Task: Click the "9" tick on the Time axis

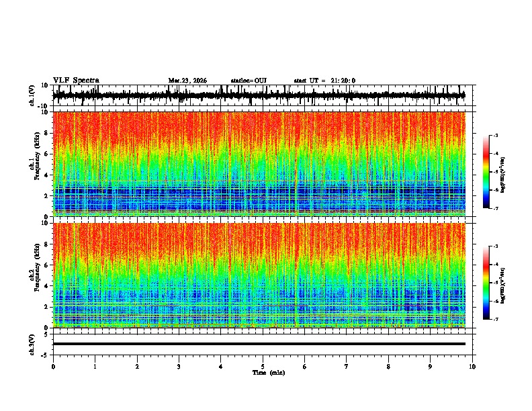Action: pos(430,367)
